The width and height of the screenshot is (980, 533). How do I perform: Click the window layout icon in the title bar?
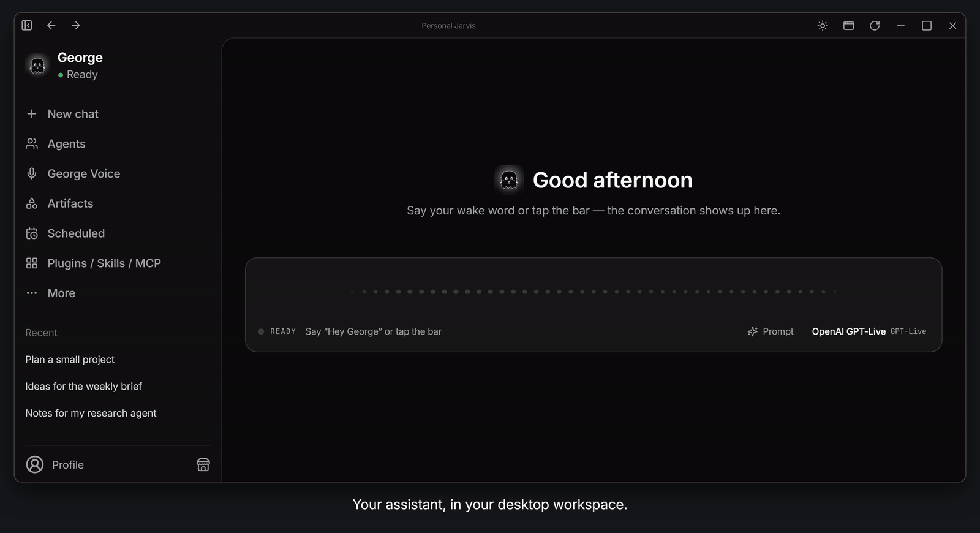pos(848,26)
